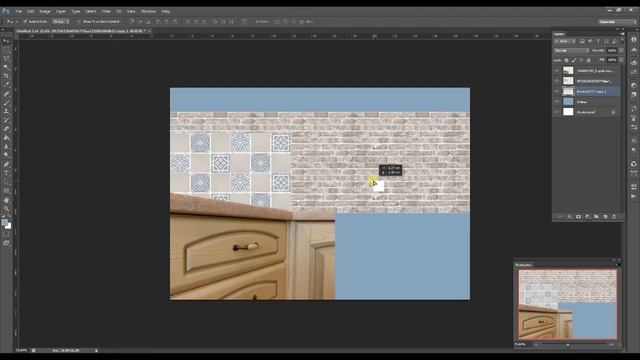The height and width of the screenshot is (360, 640).
Task: Enable Show Transform Controls checkbox
Action: pos(79,21)
